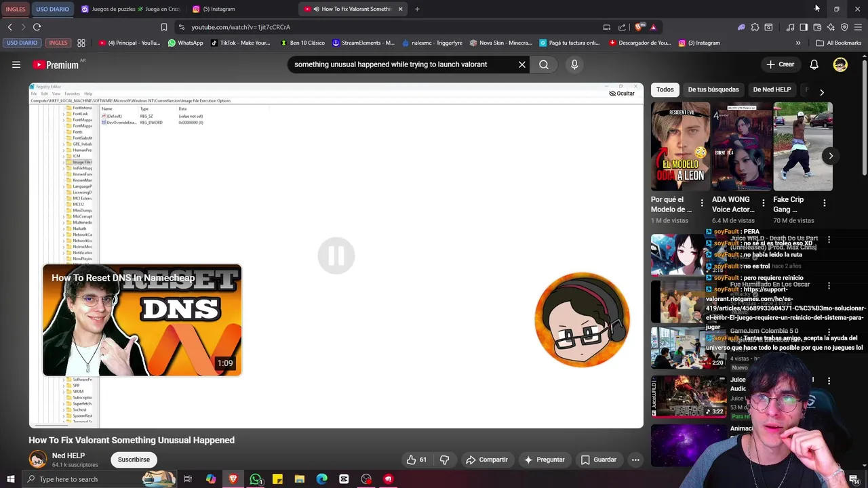The width and height of the screenshot is (868, 488).
Task: Open a new browser tab
Action: point(417,9)
